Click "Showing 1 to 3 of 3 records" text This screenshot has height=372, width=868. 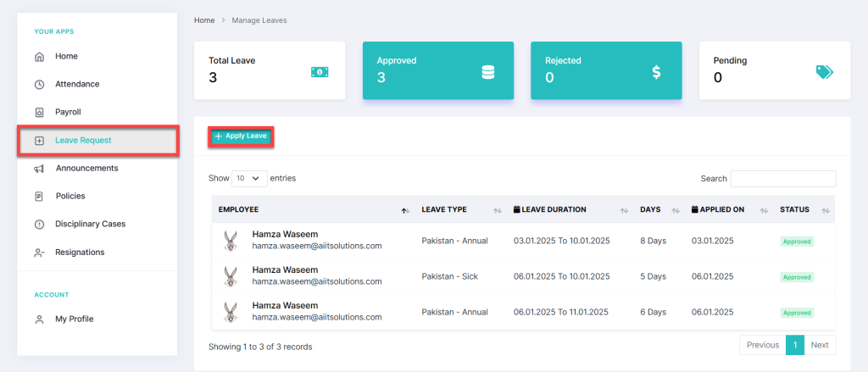coord(260,347)
